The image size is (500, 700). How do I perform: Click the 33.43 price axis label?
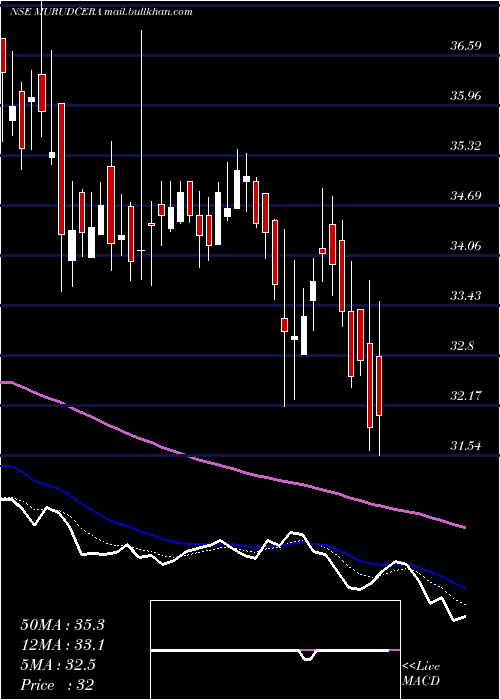(464, 296)
